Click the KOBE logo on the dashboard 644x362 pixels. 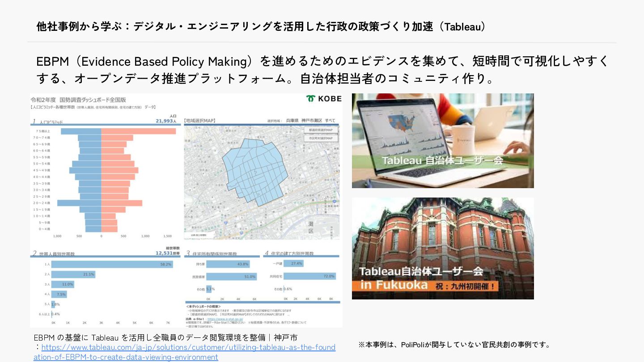324,98
